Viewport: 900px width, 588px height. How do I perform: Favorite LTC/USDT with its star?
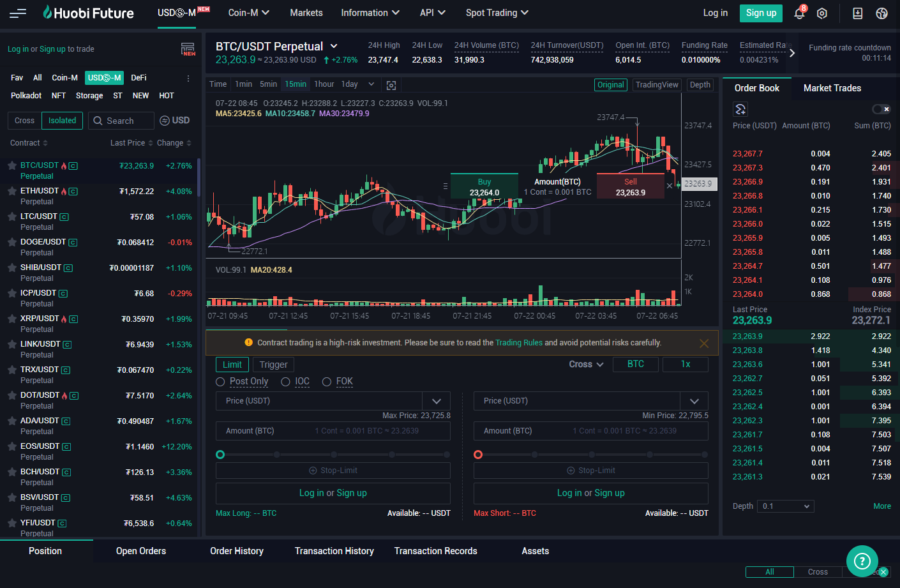12,216
